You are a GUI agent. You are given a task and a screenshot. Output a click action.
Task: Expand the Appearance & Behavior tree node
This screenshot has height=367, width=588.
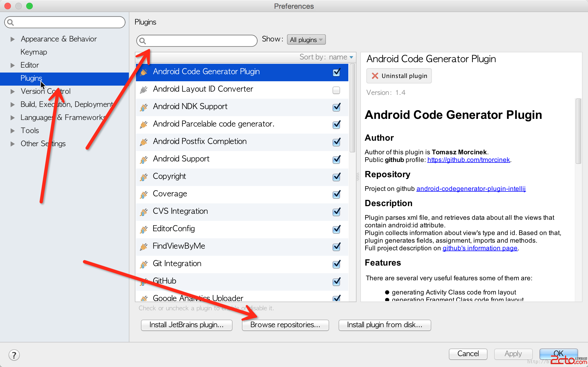tap(12, 39)
